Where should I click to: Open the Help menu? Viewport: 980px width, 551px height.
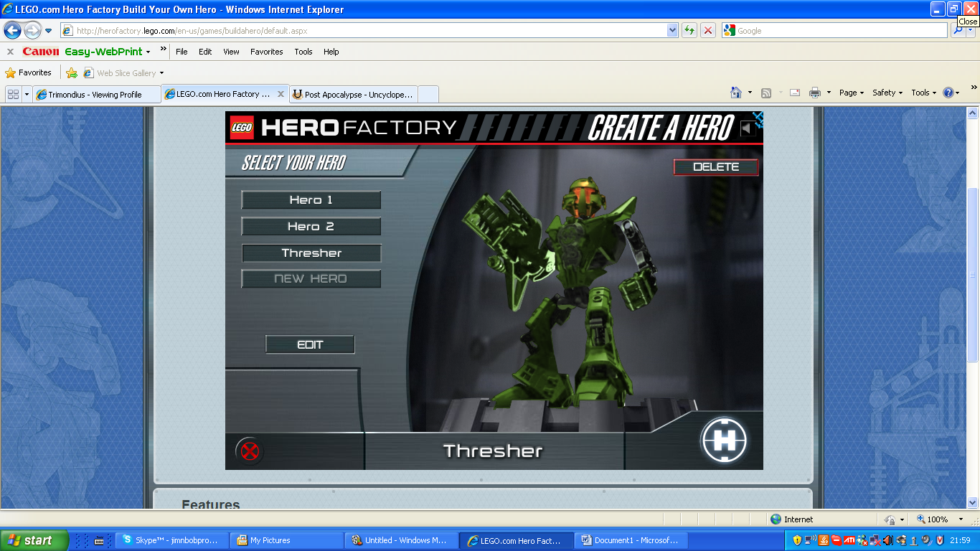click(331, 52)
